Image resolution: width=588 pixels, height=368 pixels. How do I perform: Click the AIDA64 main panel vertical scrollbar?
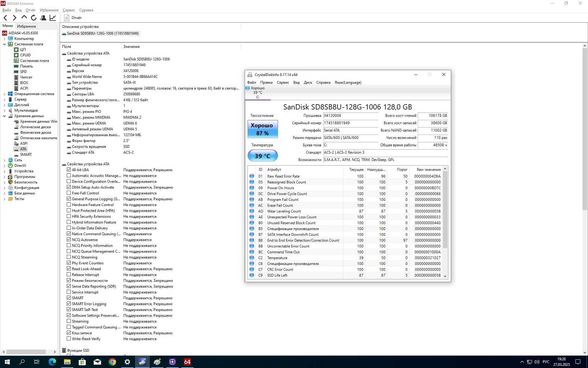584,129
